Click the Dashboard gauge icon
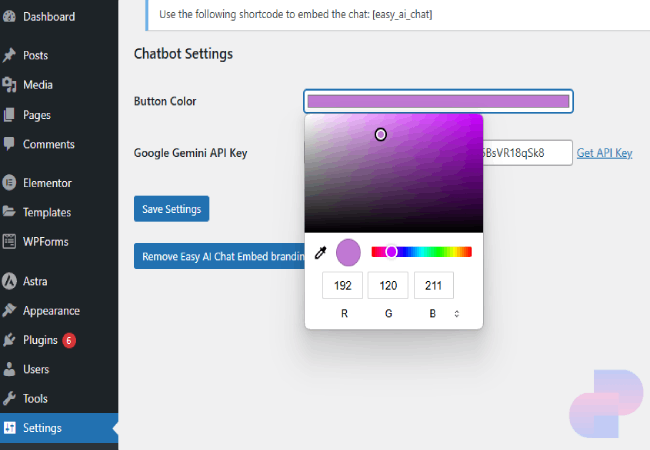The image size is (650, 450). pos(9,16)
